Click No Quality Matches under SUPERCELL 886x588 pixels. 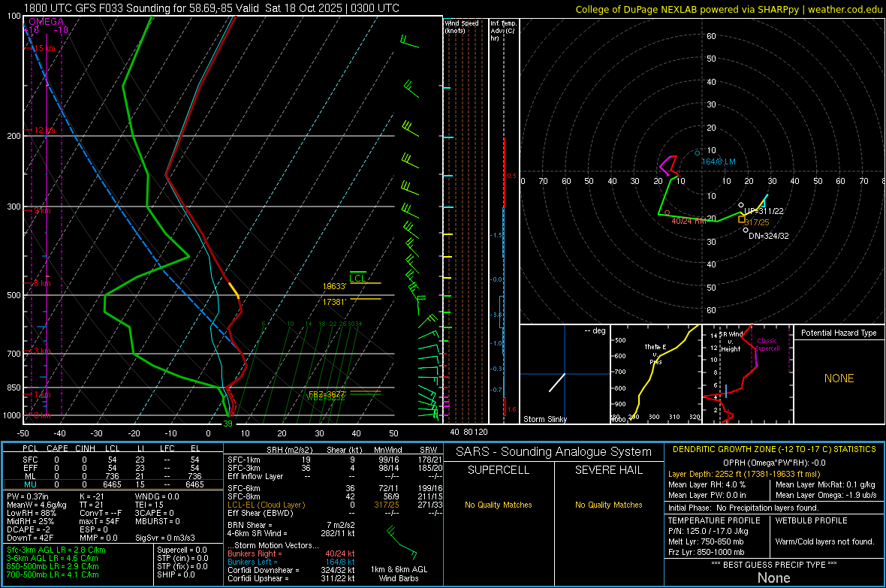click(499, 505)
